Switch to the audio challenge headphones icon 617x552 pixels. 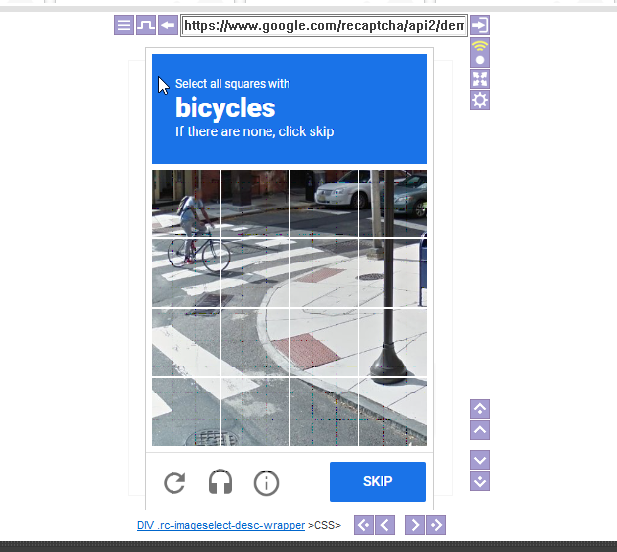coord(220,482)
